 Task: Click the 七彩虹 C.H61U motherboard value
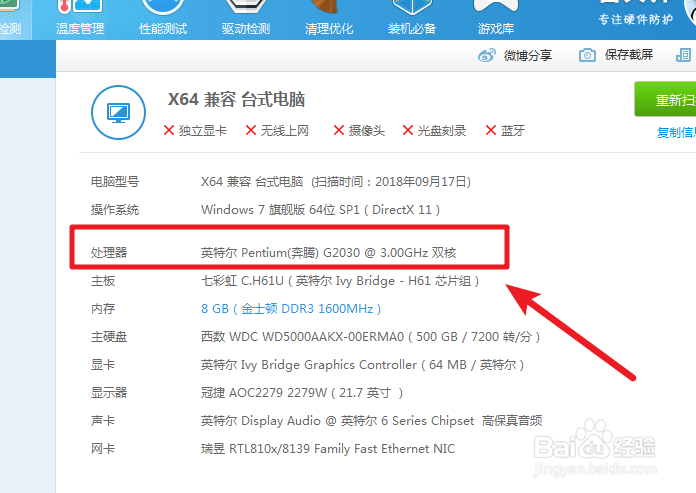[340, 281]
